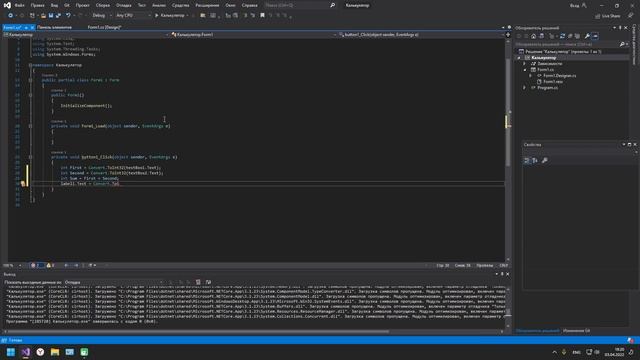Open the output source dropdown showing Отладка
Image resolution: width=640 pixels, height=360 pixels.
click(114, 282)
